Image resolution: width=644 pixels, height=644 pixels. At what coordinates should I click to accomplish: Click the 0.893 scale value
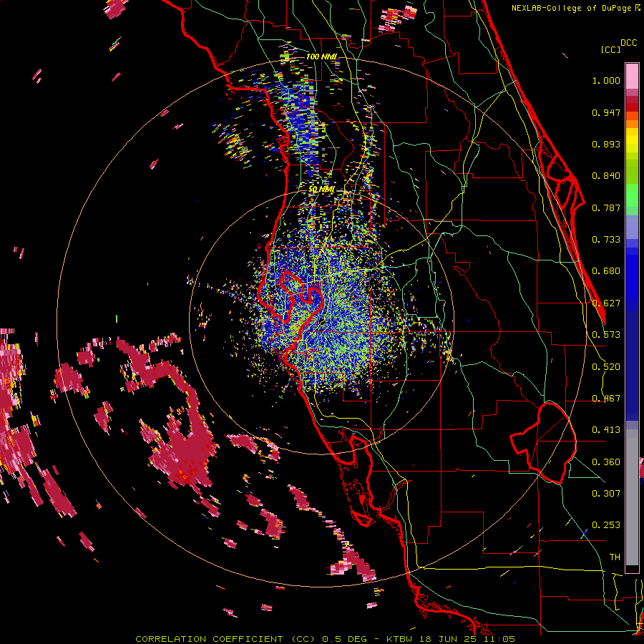pos(606,144)
